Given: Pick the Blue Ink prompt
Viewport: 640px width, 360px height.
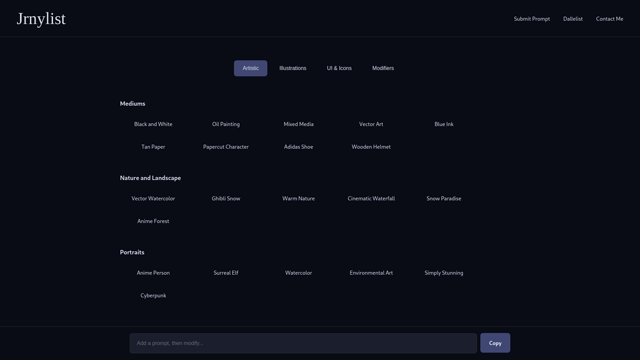Looking at the screenshot, I should 444,124.
